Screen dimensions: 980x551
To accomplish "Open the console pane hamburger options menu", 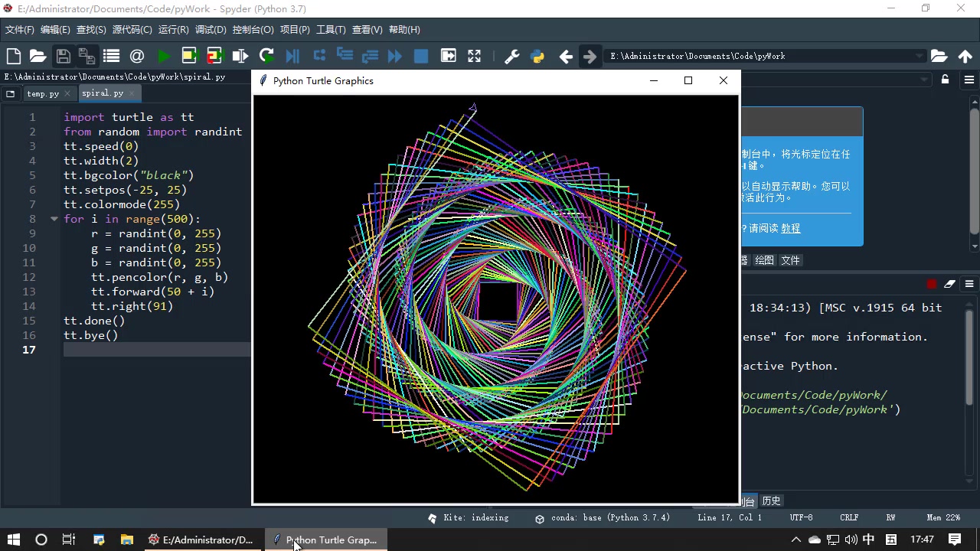I will pyautogui.click(x=969, y=284).
